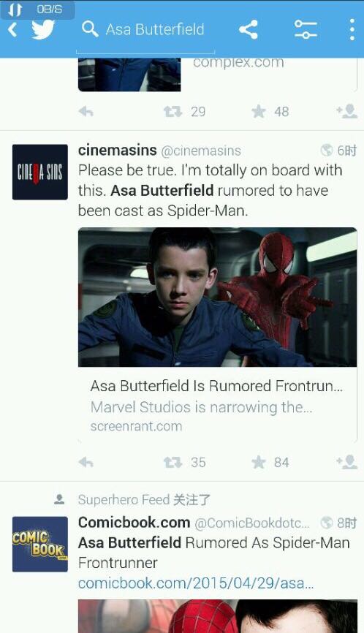The image size is (364, 633).
Task: View the Asa Butterfield Spider-Man image
Action: tap(217, 297)
